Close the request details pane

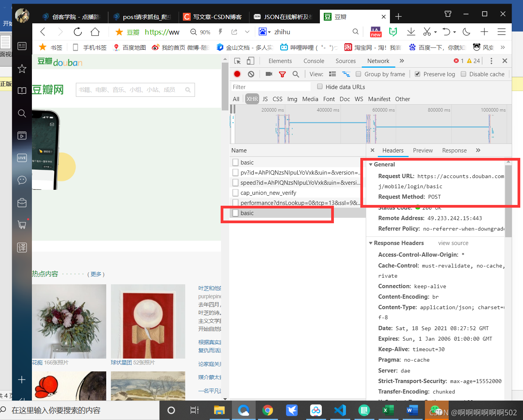click(x=372, y=150)
